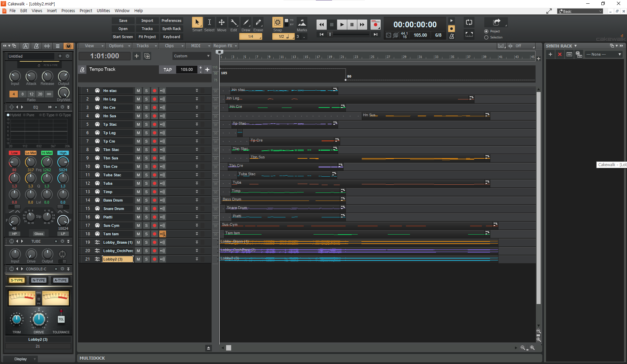Screen dimensions: 627x364
Task: Add a synth in Synth Rack
Action: pyautogui.click(x=550, y=54)
